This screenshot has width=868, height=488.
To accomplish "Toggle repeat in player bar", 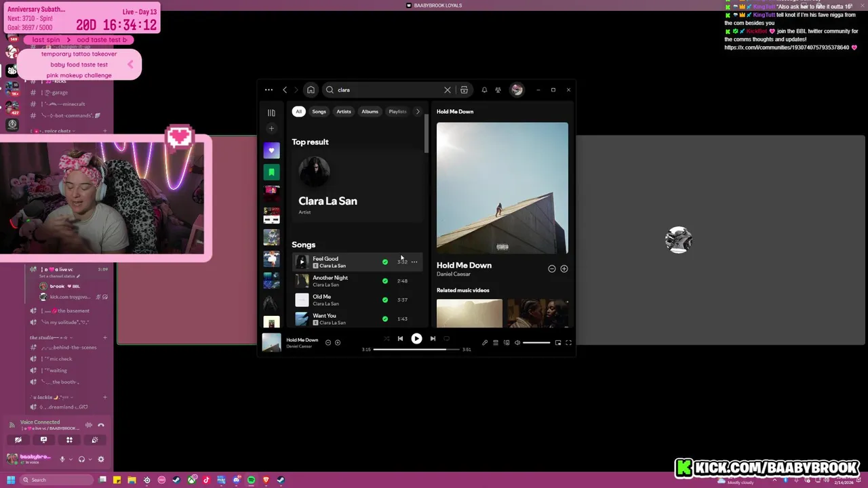I will tap(446, 338).
